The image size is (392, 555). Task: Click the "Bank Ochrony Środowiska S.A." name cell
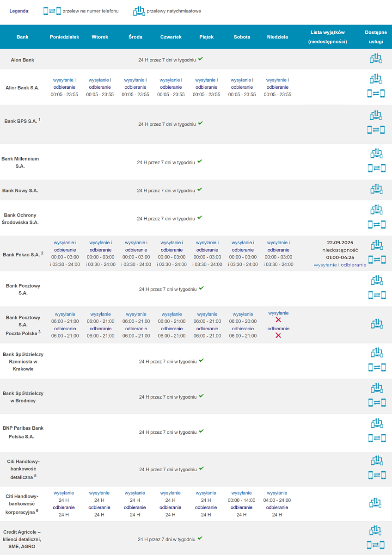pos(20,218)
